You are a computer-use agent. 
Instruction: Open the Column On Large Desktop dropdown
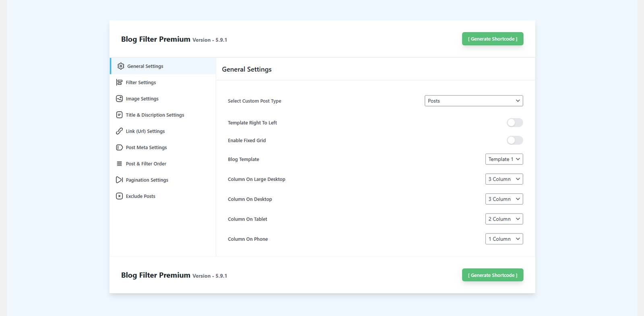tap(504, 179)
